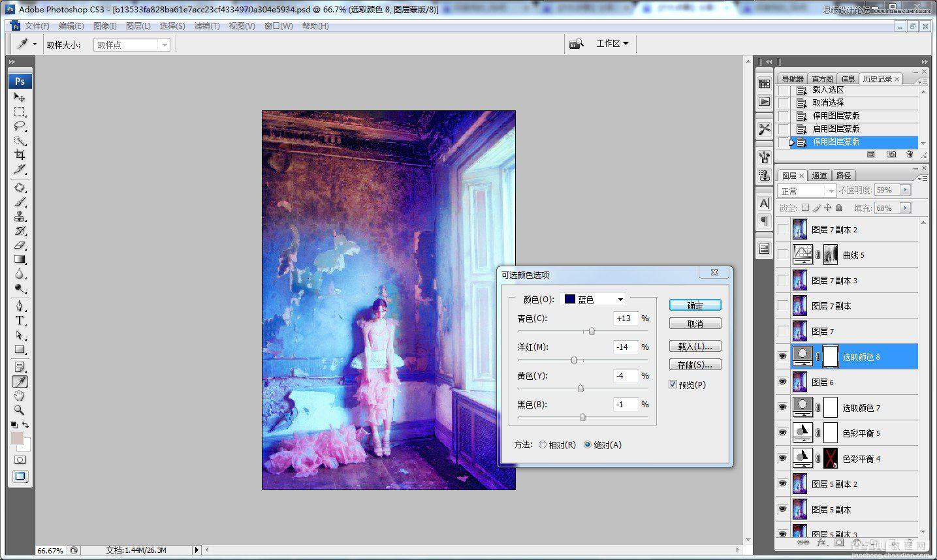Click the 黄色(Y) percentage input field
937x560 pixels.
click(x=626, y=376)
